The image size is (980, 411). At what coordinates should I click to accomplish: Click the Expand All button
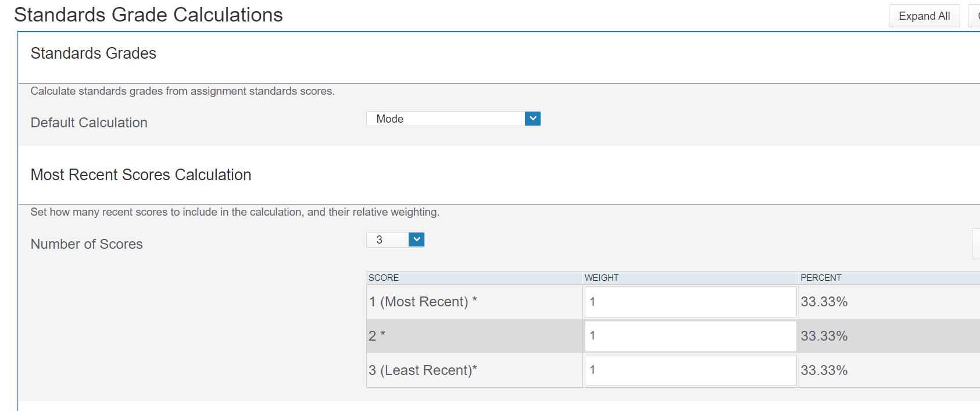point(924,16)
